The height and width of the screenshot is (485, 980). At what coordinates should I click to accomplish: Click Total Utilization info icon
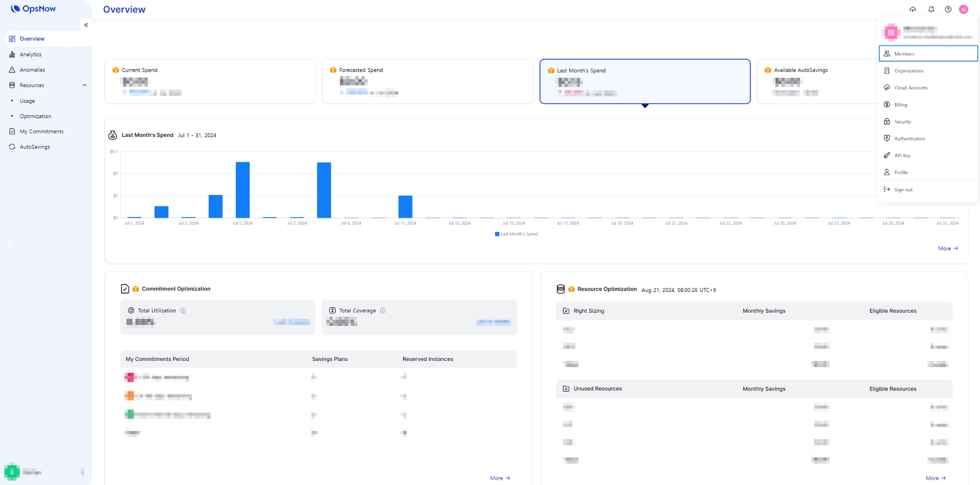tap(183, 311)
